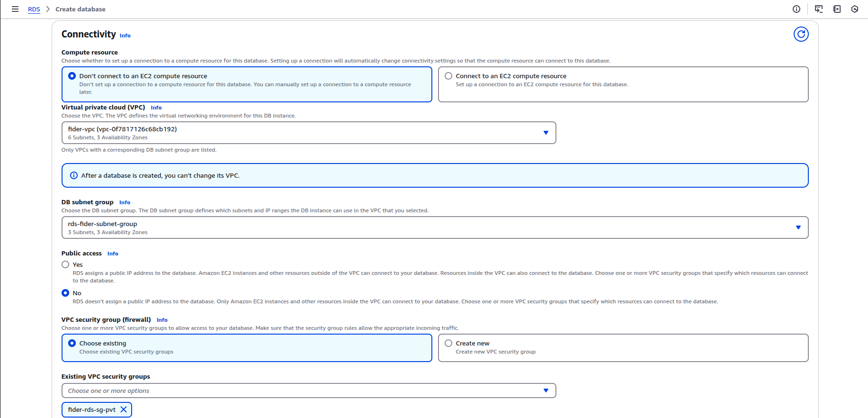
Task: Set Public access to Yes
Action: 65,264
